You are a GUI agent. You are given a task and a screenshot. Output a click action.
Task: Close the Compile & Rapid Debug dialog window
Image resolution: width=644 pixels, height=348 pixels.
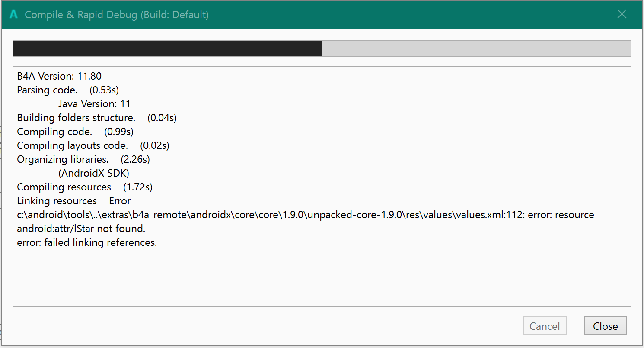coord(622,14)
